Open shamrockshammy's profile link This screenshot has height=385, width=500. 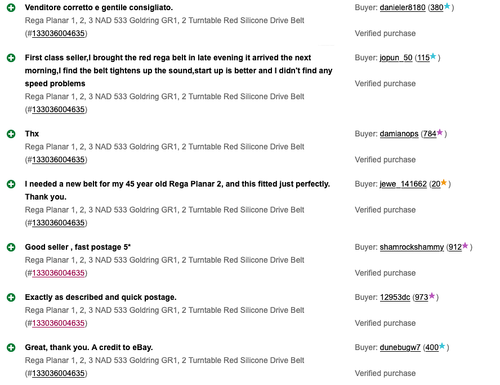click(412, 247)
